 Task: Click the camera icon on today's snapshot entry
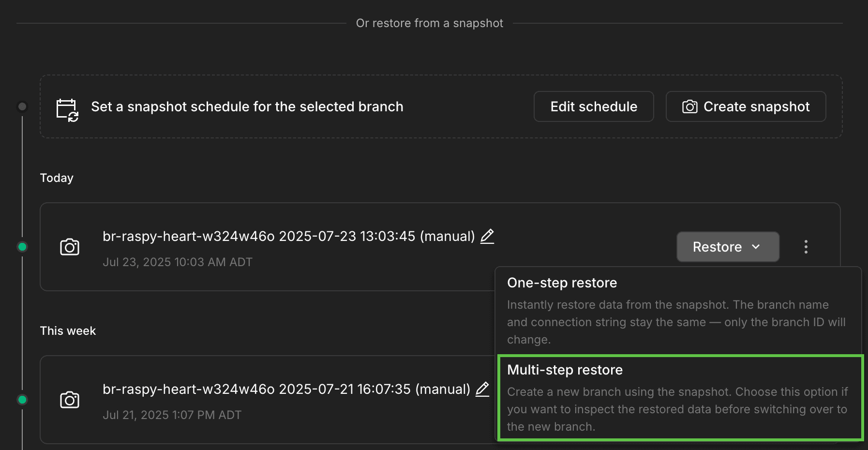tap(70, 247)
